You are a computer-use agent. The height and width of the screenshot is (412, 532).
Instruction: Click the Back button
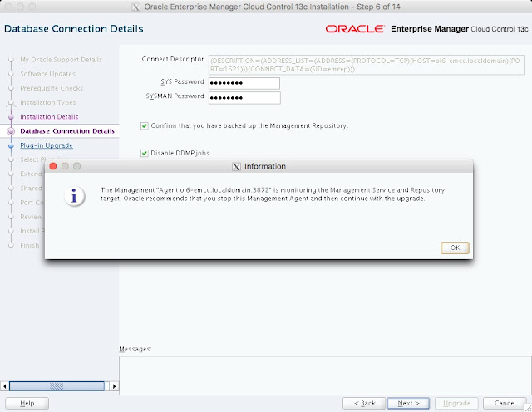364,403
